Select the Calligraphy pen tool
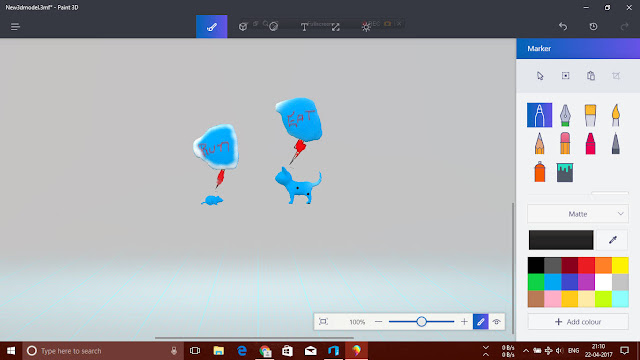The image size is (640, 360). (x=565, y=115)
